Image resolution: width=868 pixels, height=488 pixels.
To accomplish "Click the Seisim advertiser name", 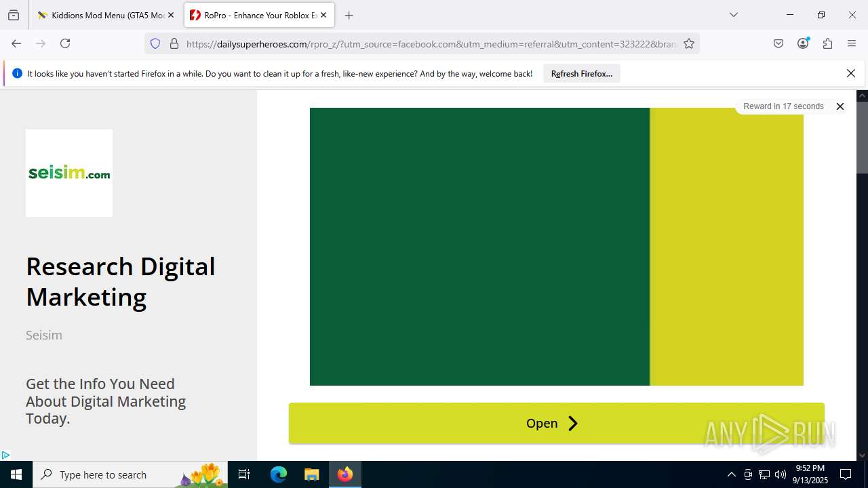I will pyautogui.click(x=44, y=335).
